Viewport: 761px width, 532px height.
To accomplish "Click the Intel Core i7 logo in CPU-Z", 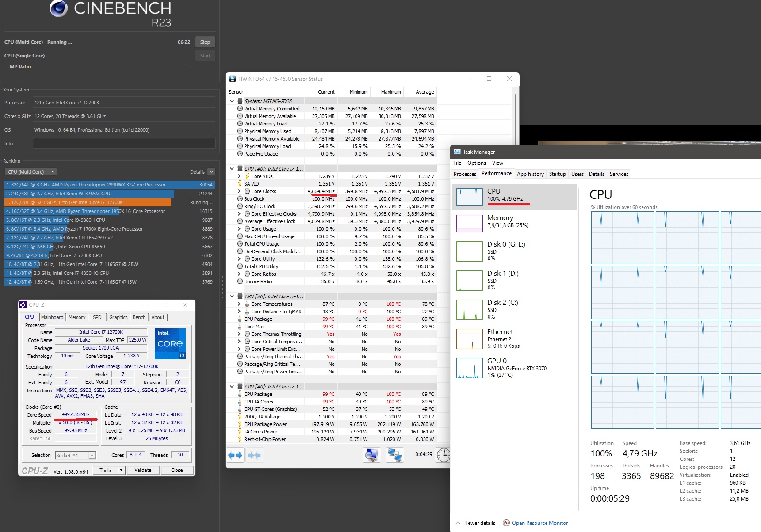I will [x=170, y=344].
